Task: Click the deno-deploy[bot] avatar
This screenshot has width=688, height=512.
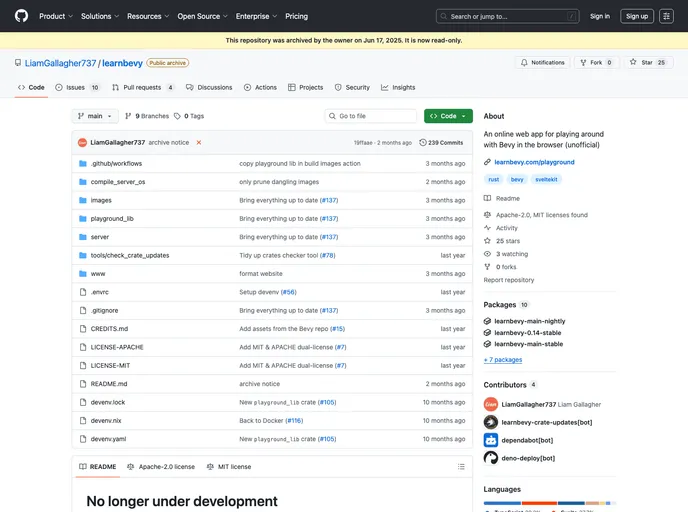Action: [491, 458]
